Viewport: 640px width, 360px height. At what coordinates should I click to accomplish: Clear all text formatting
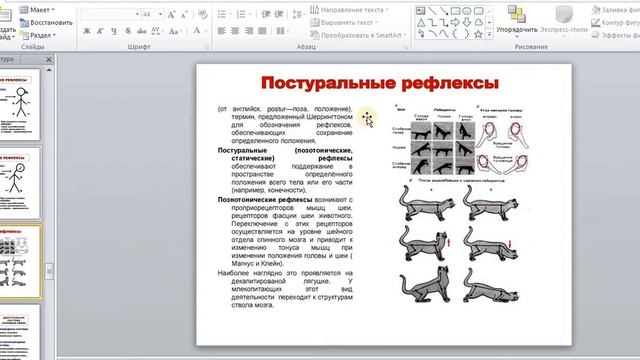202,15
